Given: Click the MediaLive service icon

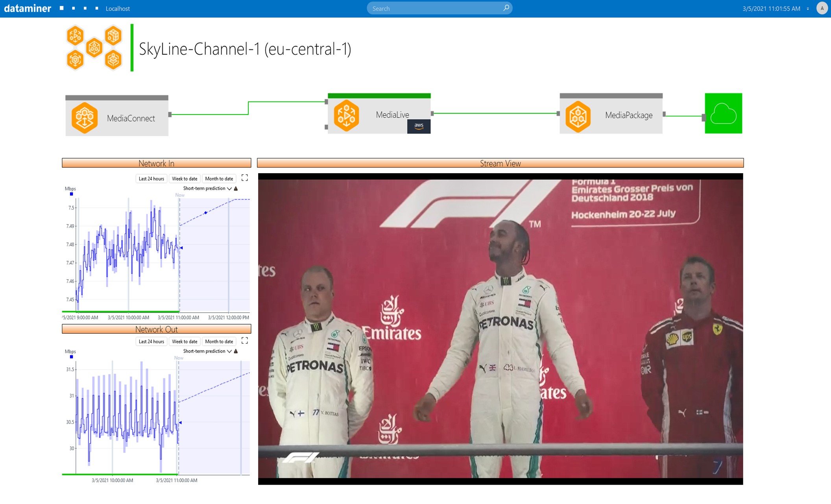Looking at the screenshot, I should point(346,116).
